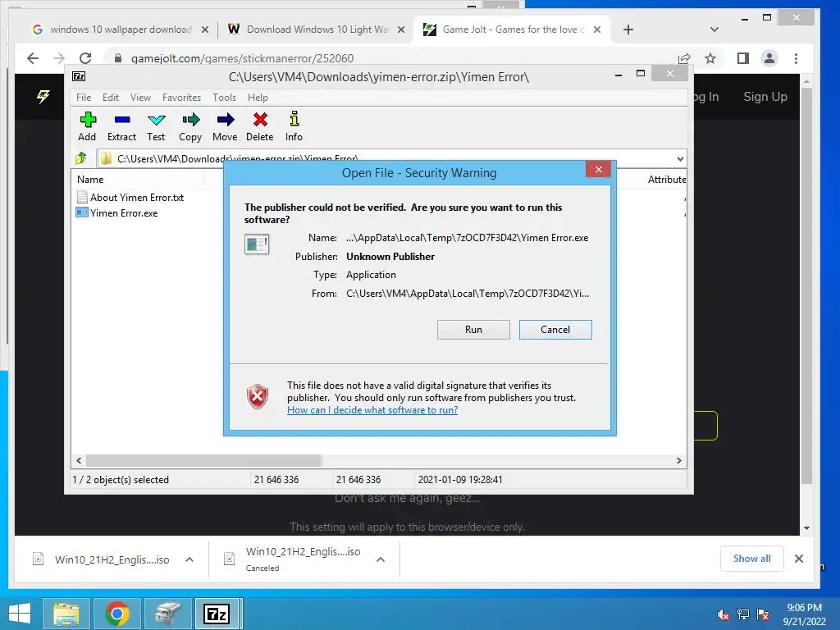Click the muted volume tray icon
The width and height of the screenshot is (840, 630).
pyautogui.click(x=723, y=614)
